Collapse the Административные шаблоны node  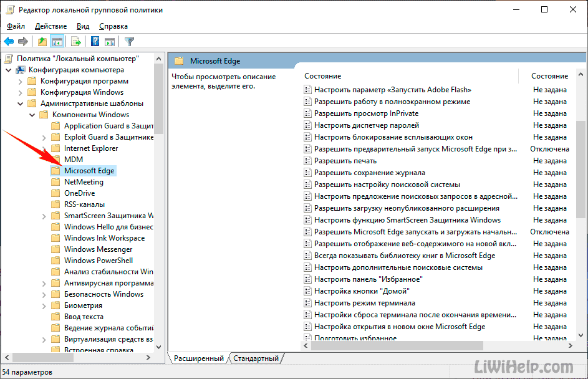click(x=20, y=104)
